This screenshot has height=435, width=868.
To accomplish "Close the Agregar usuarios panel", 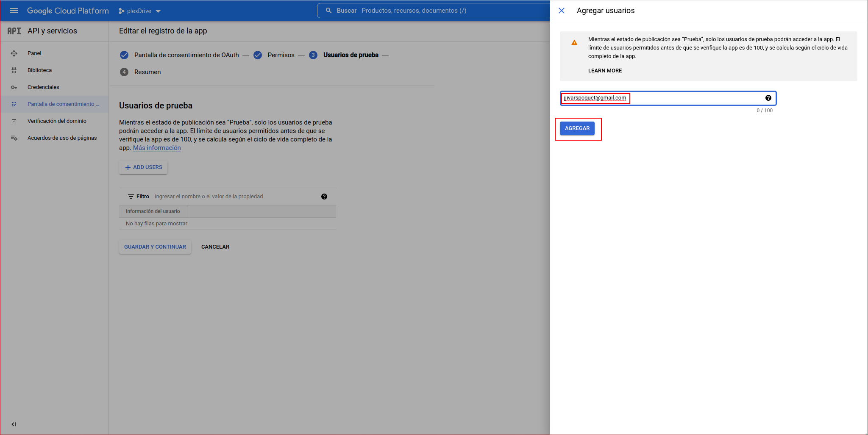I will coord(562,11).
